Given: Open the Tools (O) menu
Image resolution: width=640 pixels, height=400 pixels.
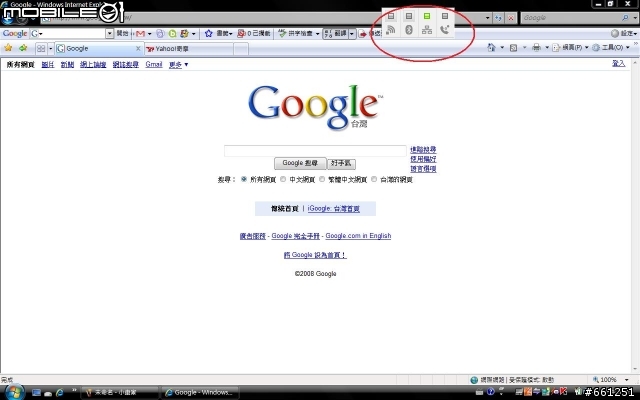Looking at the screenshot, I should (610, 48).
